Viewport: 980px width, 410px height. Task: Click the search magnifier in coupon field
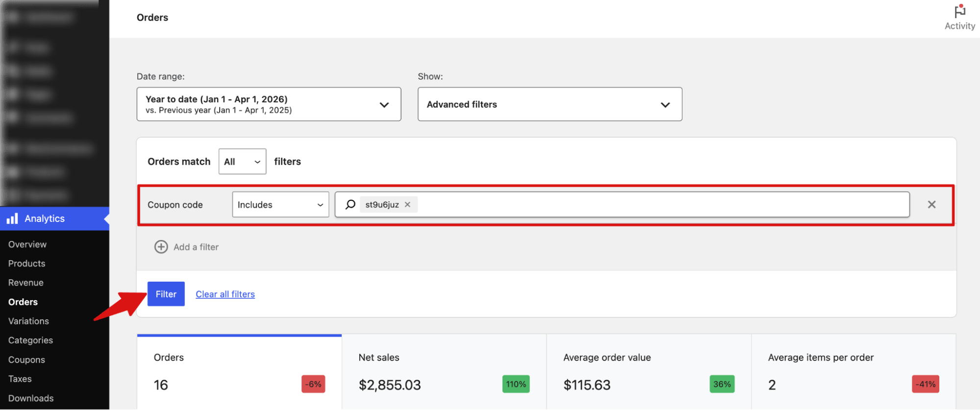coord(350,204)
